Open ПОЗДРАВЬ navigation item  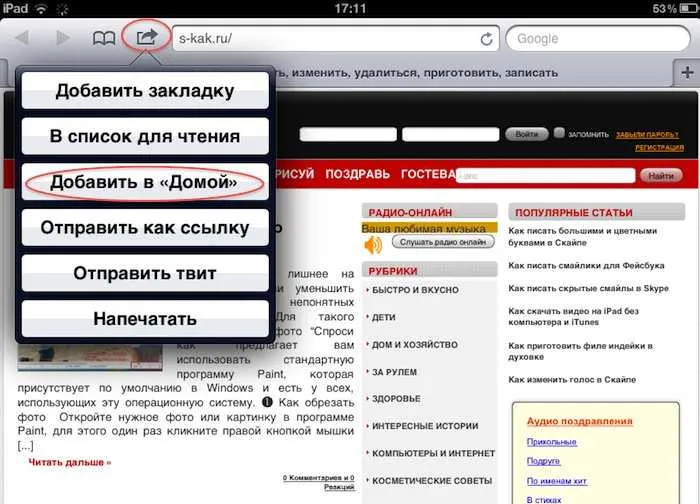tap(358, 174)
